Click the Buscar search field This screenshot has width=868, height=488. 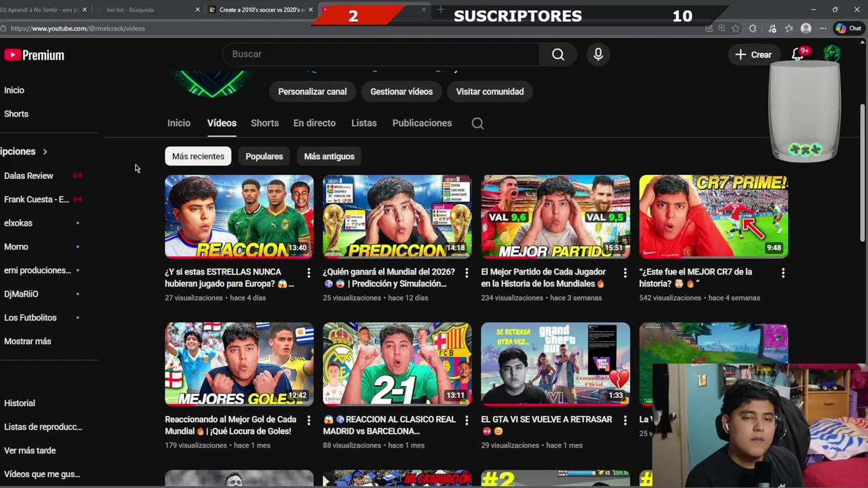(x=381, y=54)
